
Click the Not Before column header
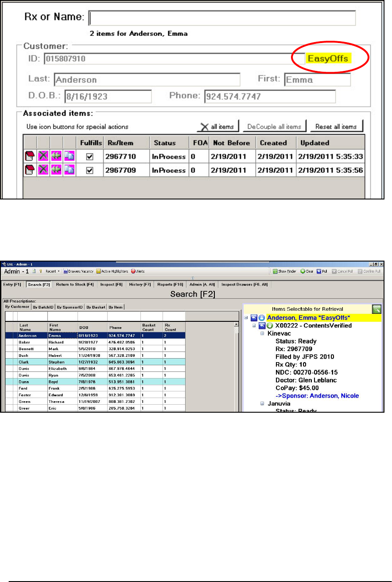pyautogui.click(x=232, y=143)
